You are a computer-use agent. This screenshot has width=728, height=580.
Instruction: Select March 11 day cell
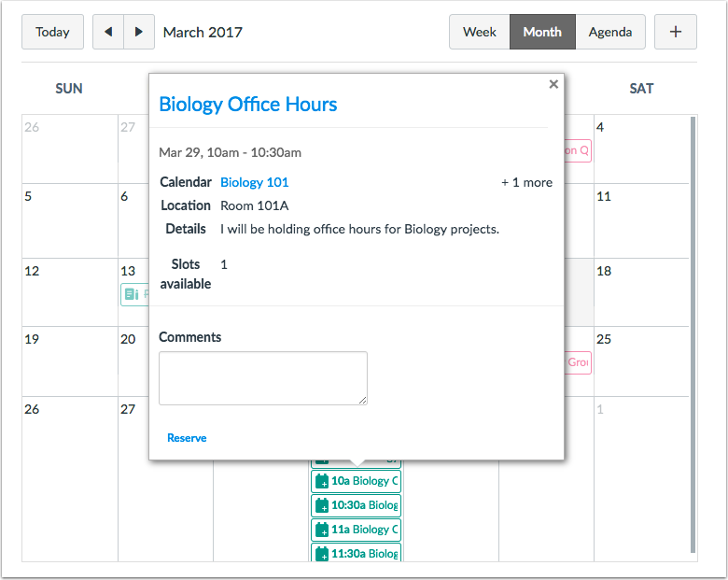641,220
